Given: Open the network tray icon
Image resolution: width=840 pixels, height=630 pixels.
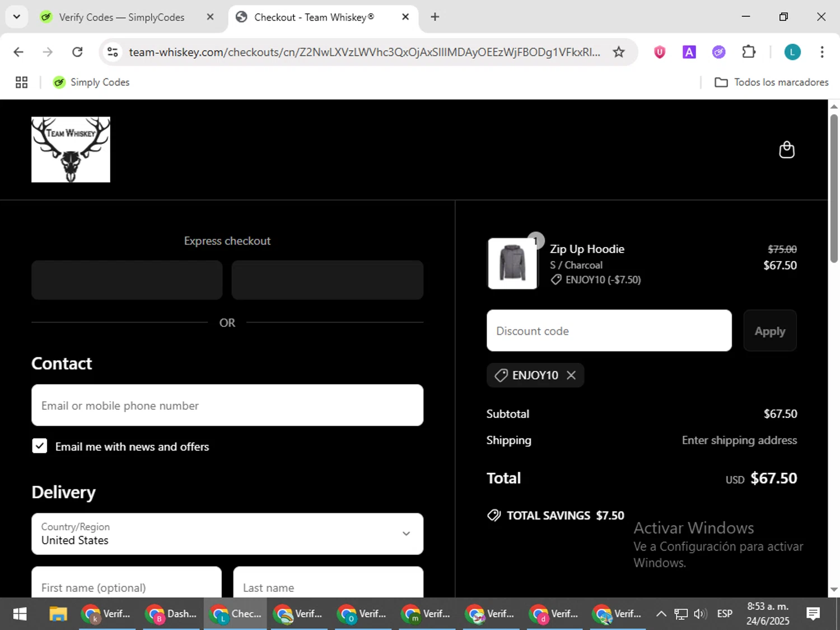Looking at the screenshot, I should (681, 614).
